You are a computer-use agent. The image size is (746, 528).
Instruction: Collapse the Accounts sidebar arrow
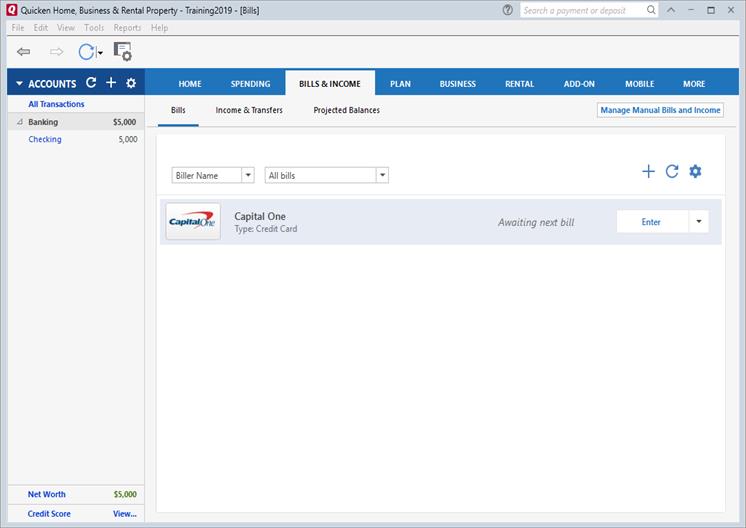[19, 84]
